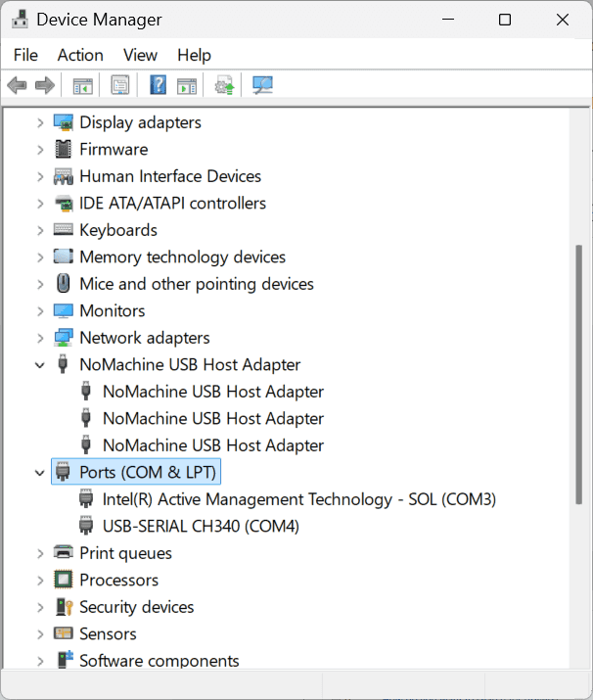The height and width of the screenshot is (700, 593).
Task: Expand the Display adapters category
Action: (x=40, y=122)
